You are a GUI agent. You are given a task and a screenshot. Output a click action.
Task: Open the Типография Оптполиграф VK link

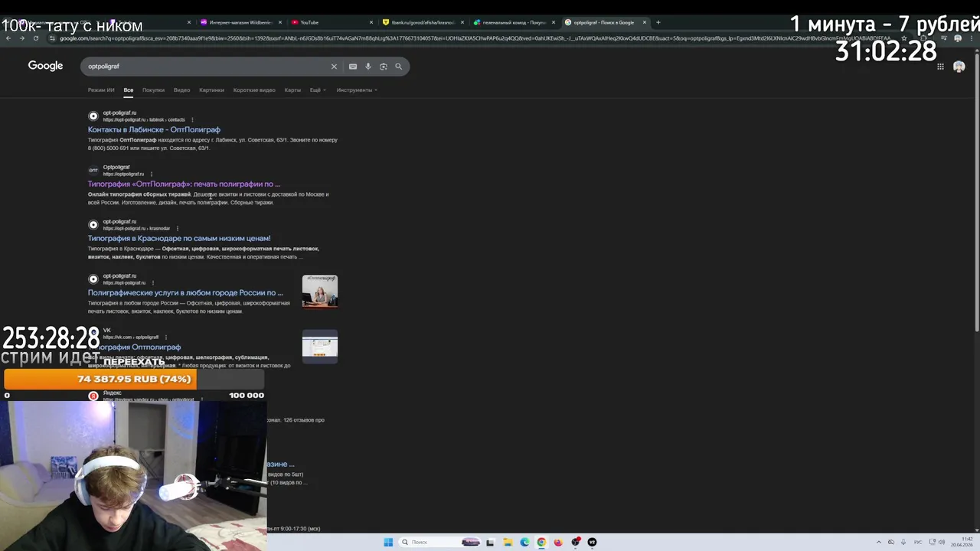pyautogui.click(x=139, y=347)
